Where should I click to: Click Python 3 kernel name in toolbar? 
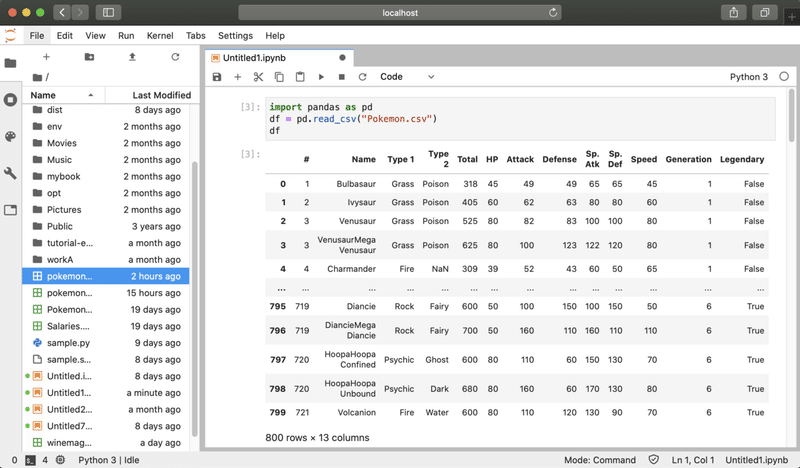748,77
